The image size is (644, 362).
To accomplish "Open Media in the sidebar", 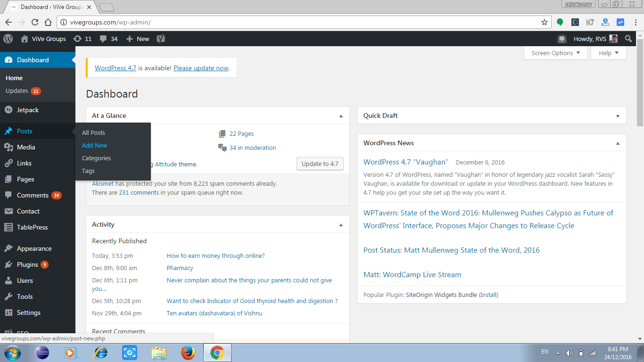I will (x=38, y=147).
